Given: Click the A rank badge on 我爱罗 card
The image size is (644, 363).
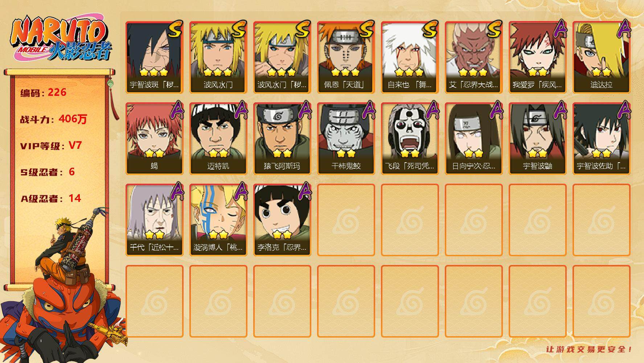Looking at the screenshot, I should [x=560, y=29].
